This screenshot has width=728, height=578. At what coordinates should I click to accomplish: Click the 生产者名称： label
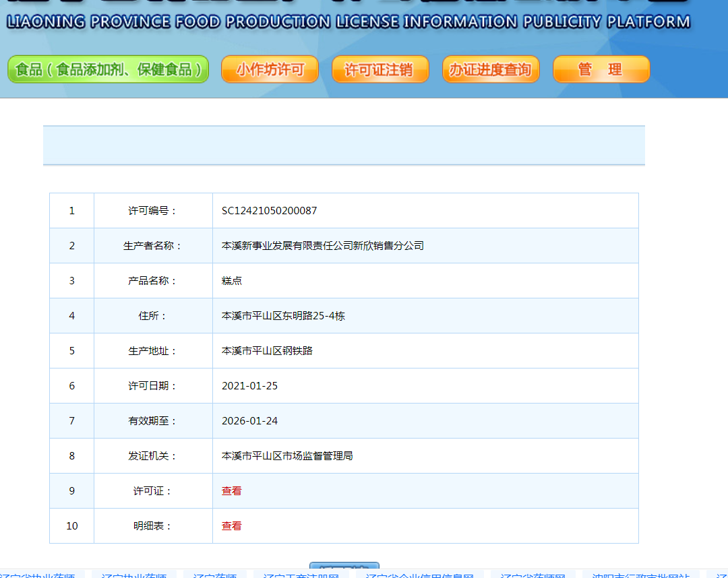coord(153,246)
